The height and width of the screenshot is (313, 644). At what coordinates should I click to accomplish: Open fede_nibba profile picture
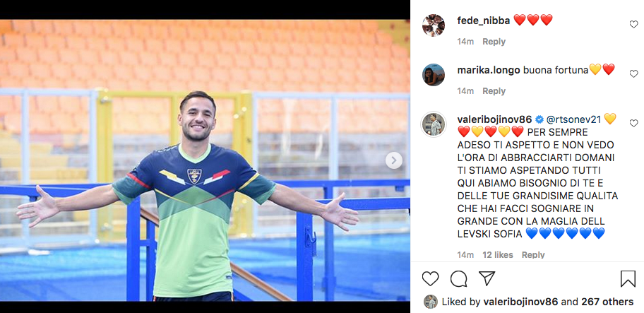[434, 25]
